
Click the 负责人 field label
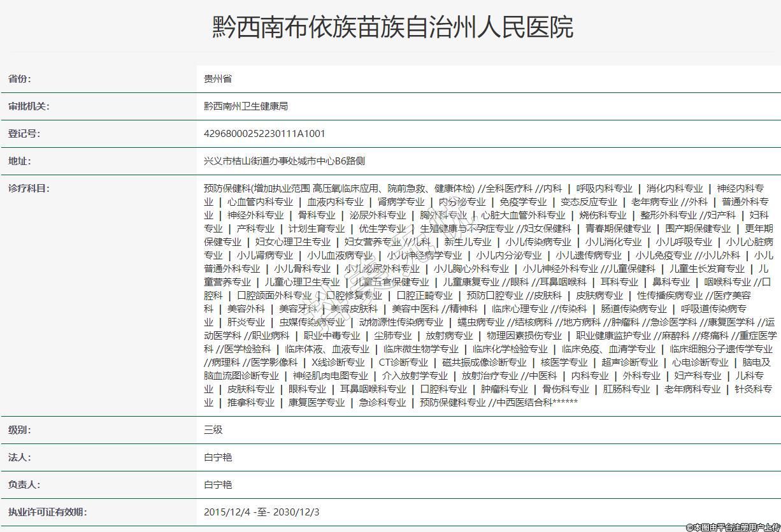(24, 485)
